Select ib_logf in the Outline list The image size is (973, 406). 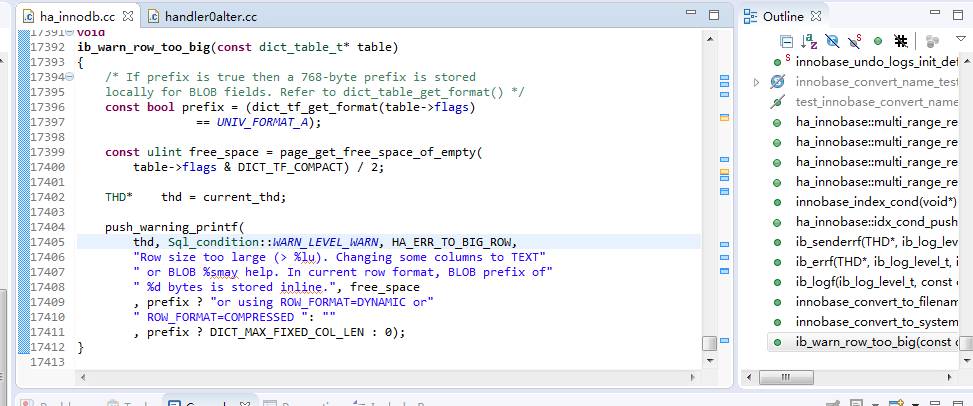point(876,282)
